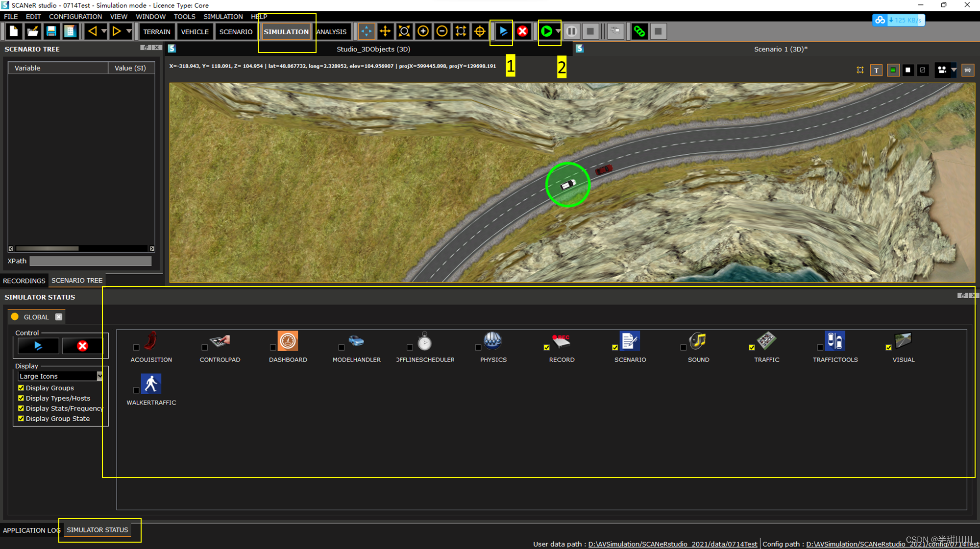Viewport: 980px width, 549px height.
Task: Click the open folder icon
Action: point(32,32)
